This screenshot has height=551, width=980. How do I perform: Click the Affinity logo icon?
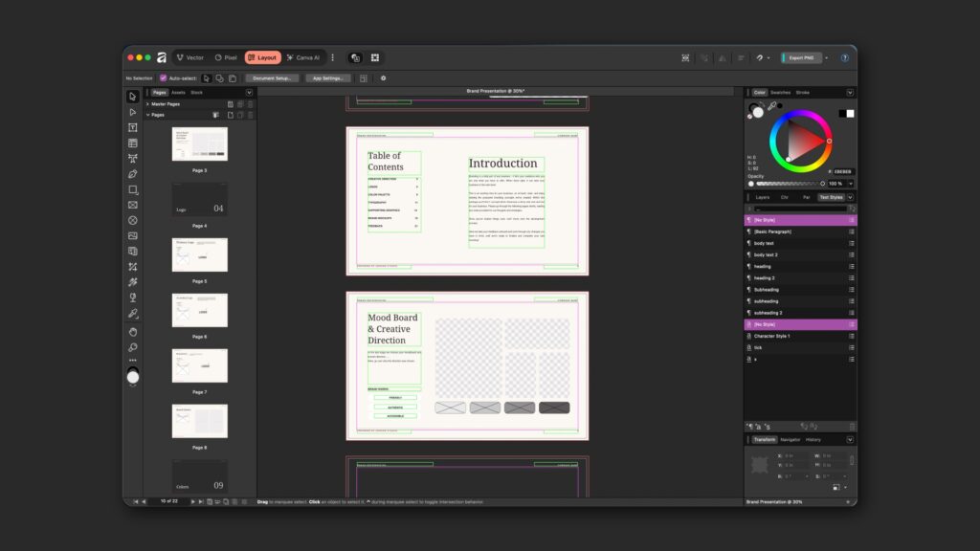162,57
